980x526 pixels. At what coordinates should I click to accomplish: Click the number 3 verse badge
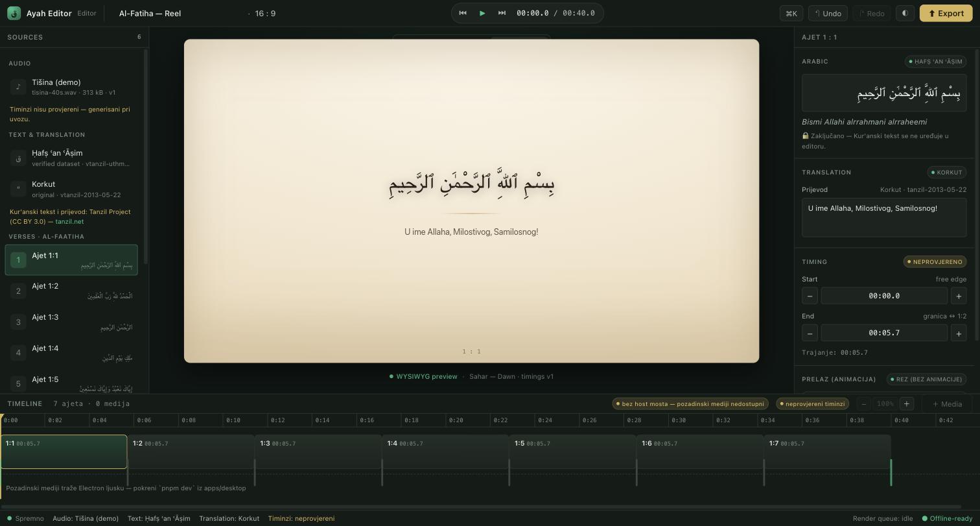(18, 322)
